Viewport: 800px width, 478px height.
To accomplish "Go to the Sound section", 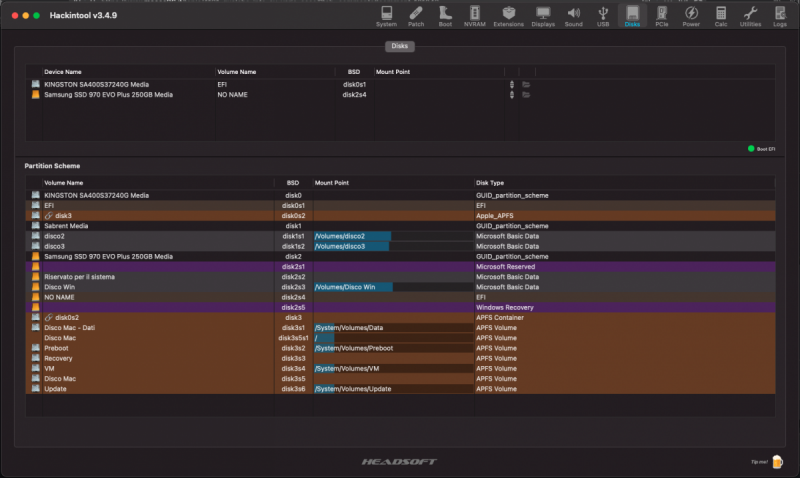I will (574, 15).
